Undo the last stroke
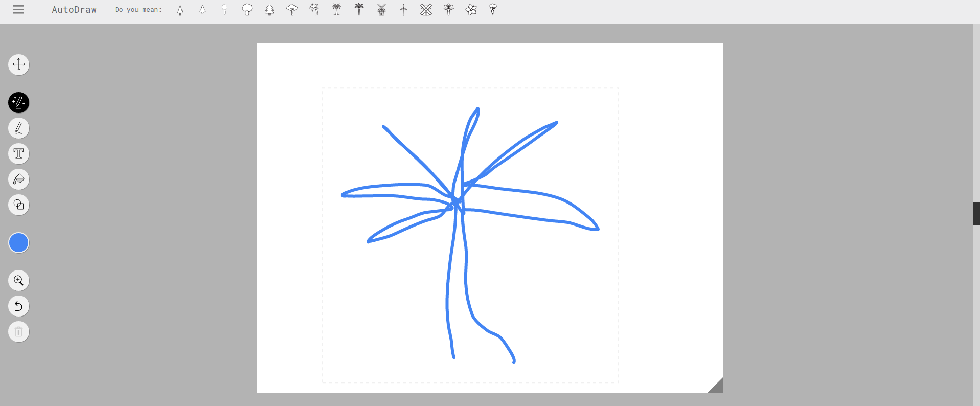 (x=19, y=306)
